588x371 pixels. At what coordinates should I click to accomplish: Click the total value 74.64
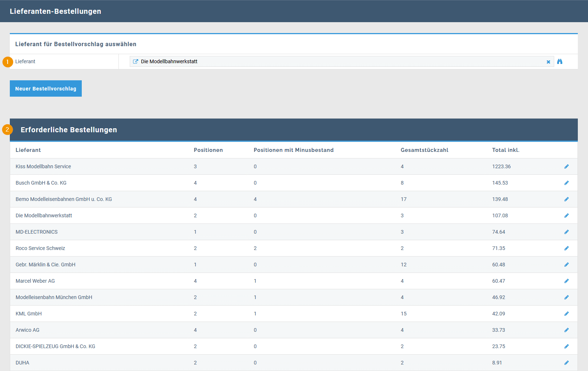coord(499,232)
